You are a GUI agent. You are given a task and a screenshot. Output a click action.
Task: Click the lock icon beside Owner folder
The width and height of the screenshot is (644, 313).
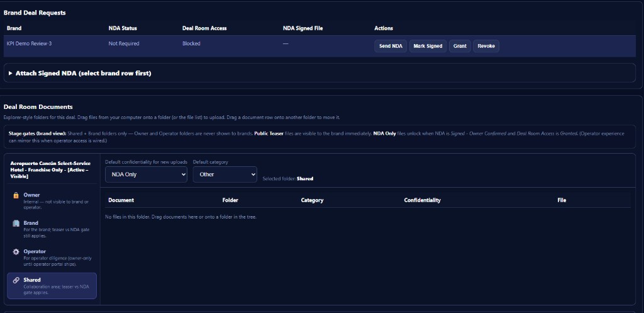coord(16,195)
